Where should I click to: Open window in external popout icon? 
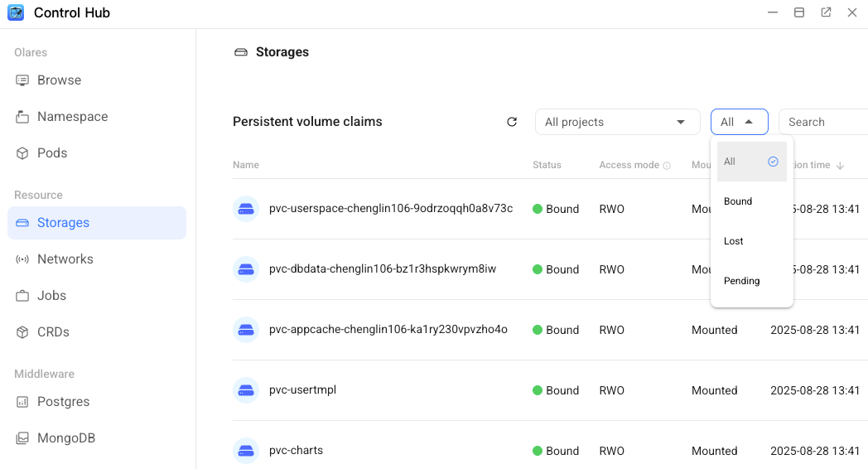tap(826, 13)
